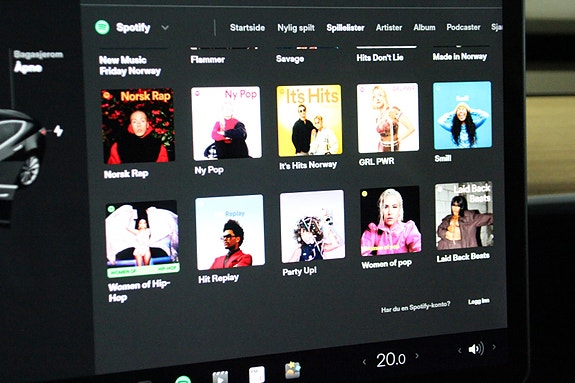Open Hit Replay playlist cover
The height and width of the screenshot is (383, 575).
click(x=230, y=232)
